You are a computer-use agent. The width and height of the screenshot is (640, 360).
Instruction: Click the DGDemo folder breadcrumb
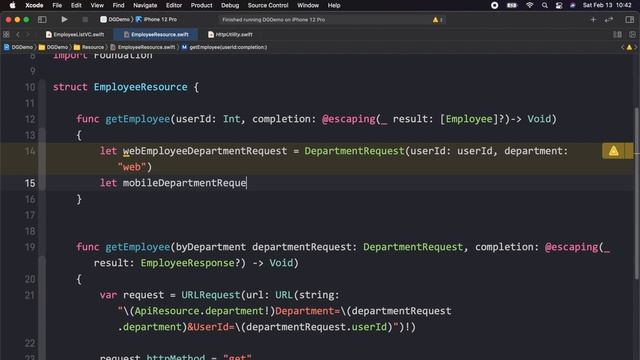click(53, 47)
